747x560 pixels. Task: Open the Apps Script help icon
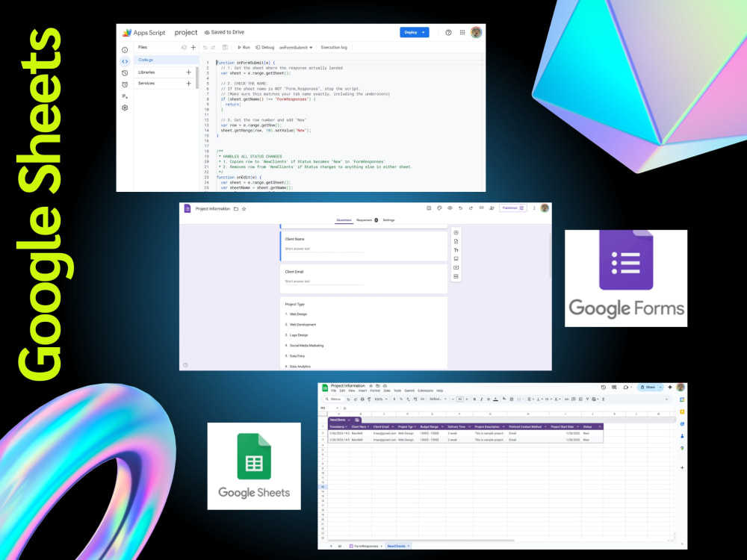point(448,32)
